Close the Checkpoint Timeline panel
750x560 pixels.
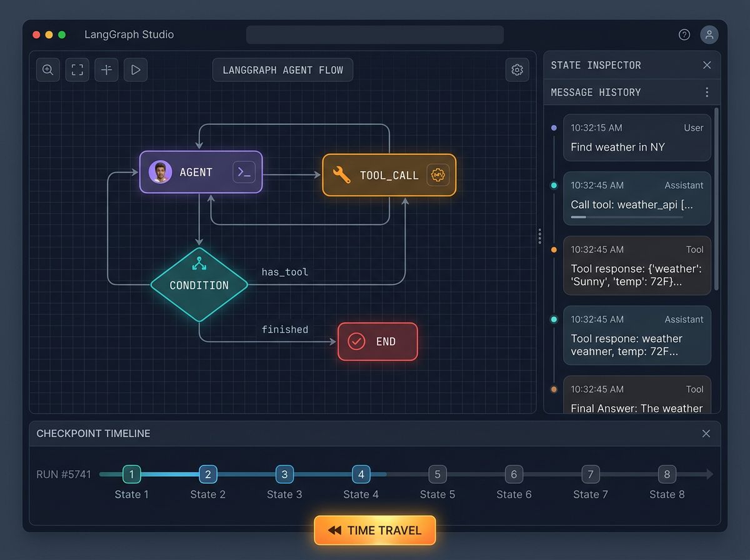(x=706, y=434)
